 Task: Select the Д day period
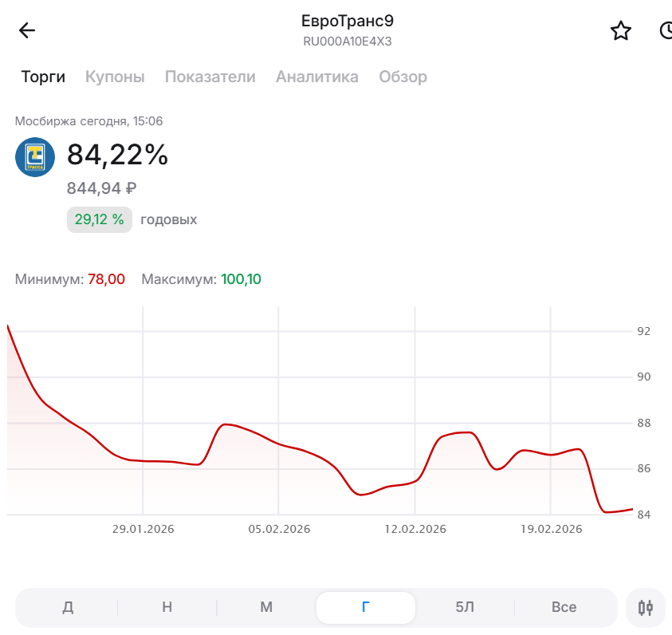pos(68,607)
